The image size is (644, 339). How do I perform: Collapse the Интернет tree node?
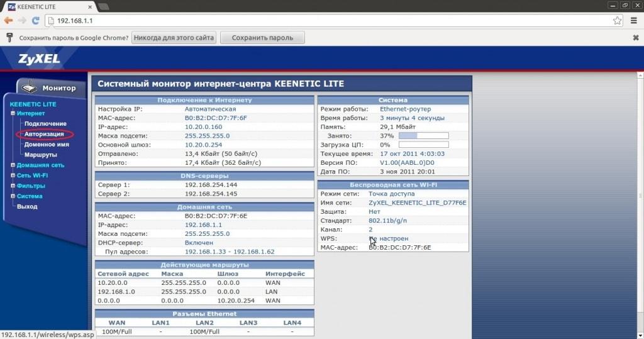[x=13, y=113]
